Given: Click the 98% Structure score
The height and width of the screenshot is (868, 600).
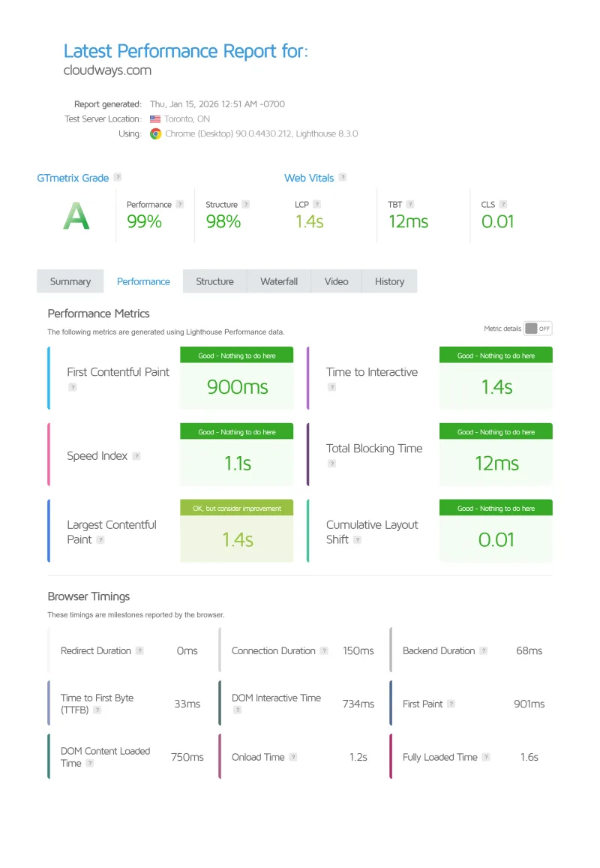Looking at the screenshot, I should [223, 221].
